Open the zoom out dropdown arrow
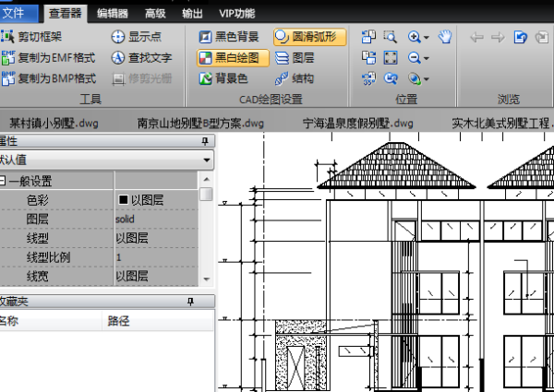 (426, 58)
